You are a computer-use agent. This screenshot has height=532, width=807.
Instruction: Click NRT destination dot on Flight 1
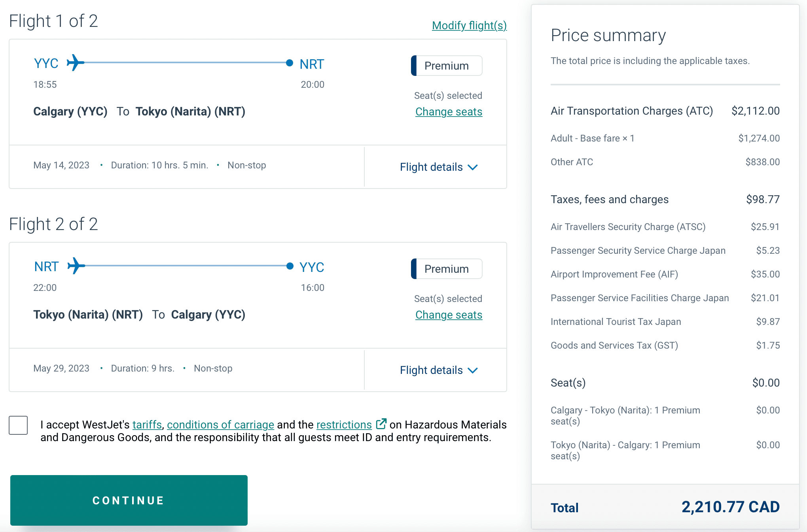pos(290,63)
